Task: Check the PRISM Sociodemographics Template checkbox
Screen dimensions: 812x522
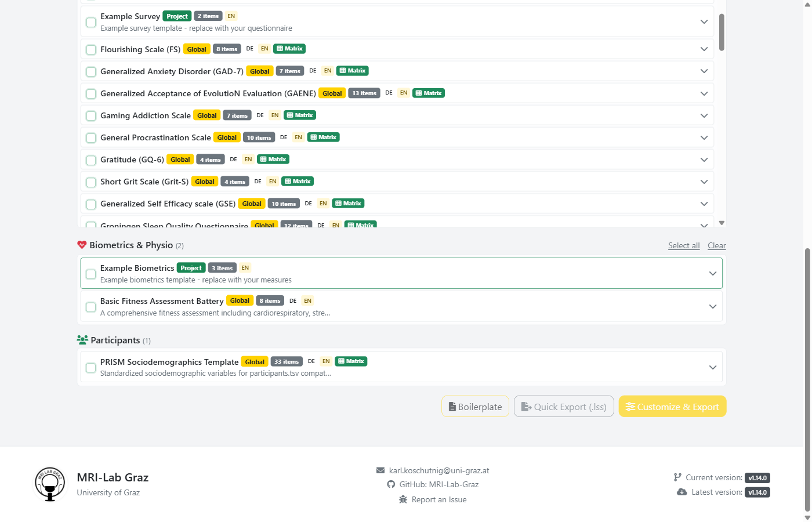Action: 91,368
